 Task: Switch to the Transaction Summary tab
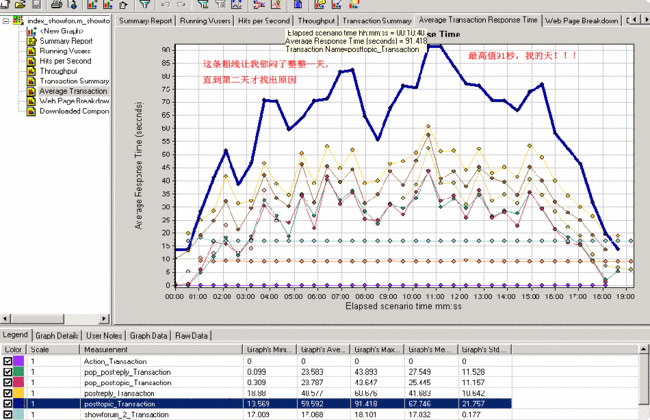tap(377, 21)
